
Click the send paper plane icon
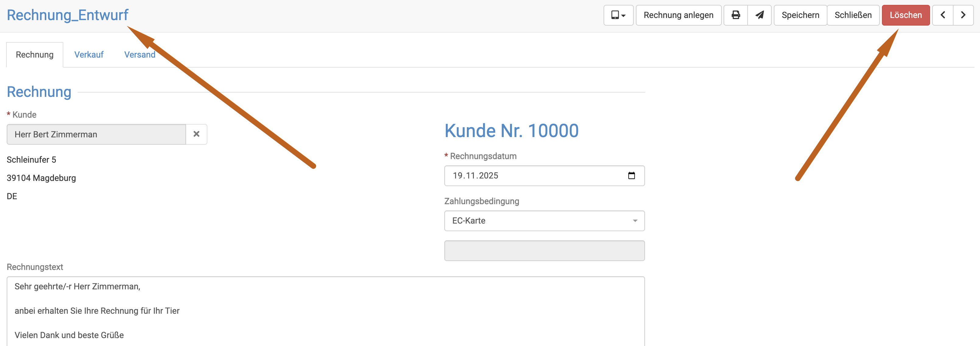point(759,15)
